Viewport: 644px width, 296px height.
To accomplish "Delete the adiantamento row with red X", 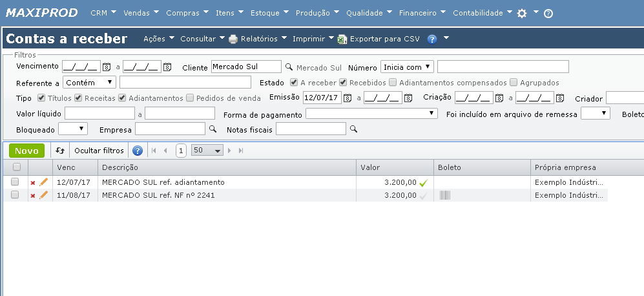I will click(x=33, y=183).
